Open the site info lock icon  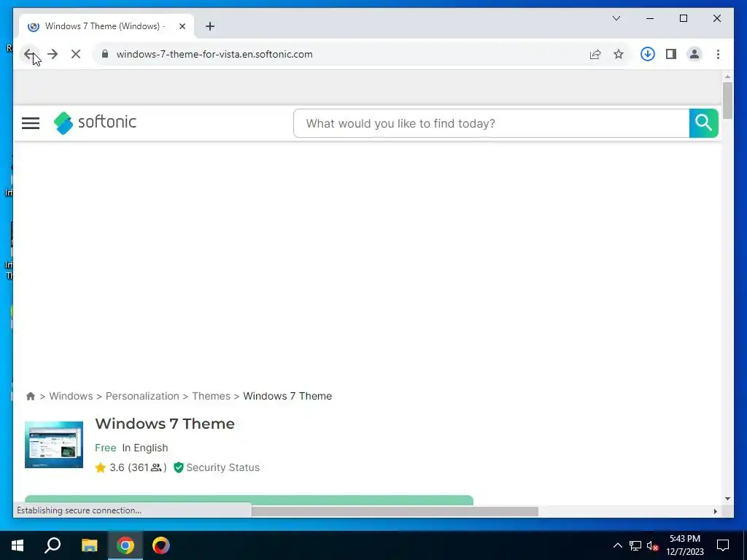click(105, 54)
